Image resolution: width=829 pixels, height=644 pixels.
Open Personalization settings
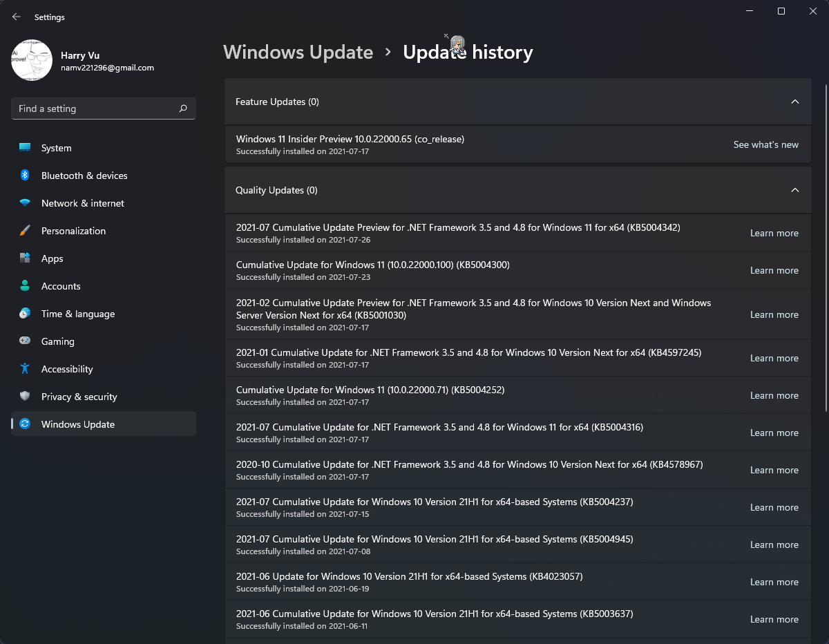(104, 231)
